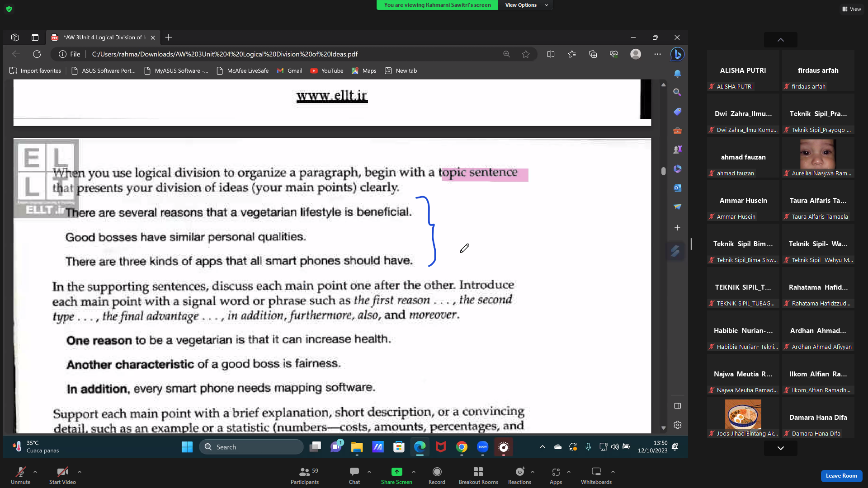Refresh the PDF page in Edge
The height and width of the screenshot is (488, 868).
37,54
